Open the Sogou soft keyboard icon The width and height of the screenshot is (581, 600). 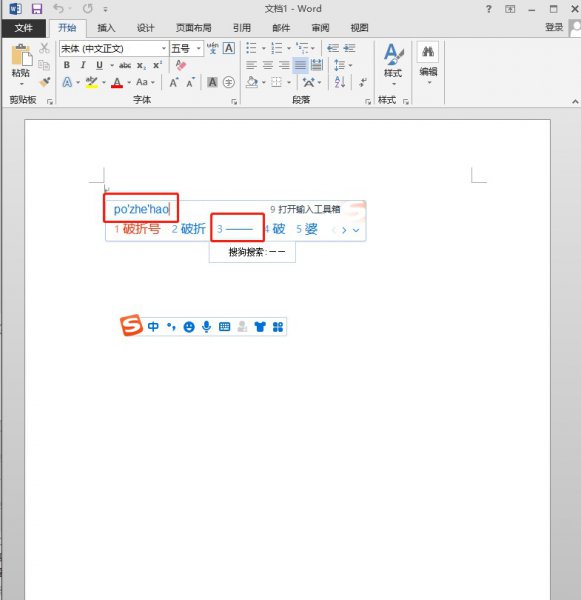[225, 326]
